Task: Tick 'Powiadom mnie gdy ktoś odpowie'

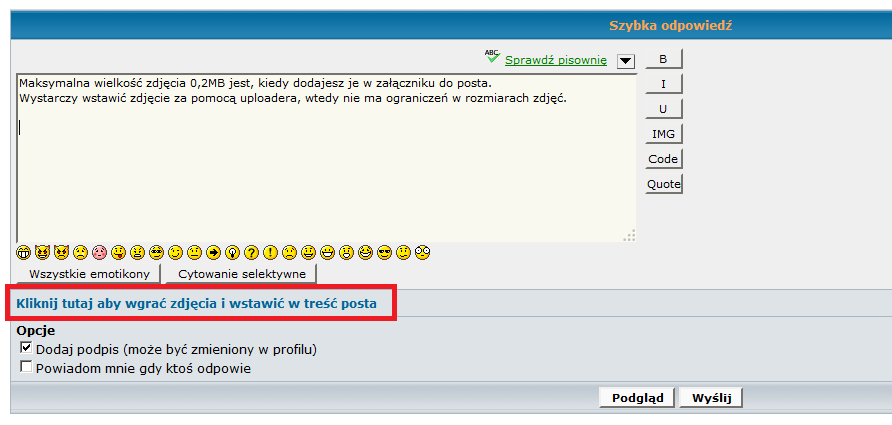Action: [26, 367]
